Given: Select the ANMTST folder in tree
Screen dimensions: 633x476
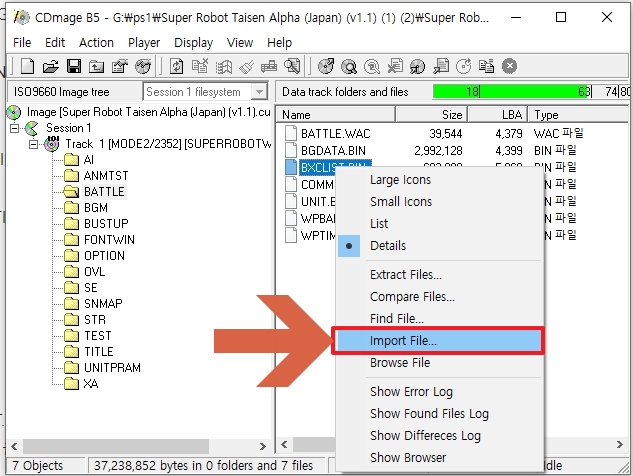Looking at the screenshot, I should click(106, 176).
